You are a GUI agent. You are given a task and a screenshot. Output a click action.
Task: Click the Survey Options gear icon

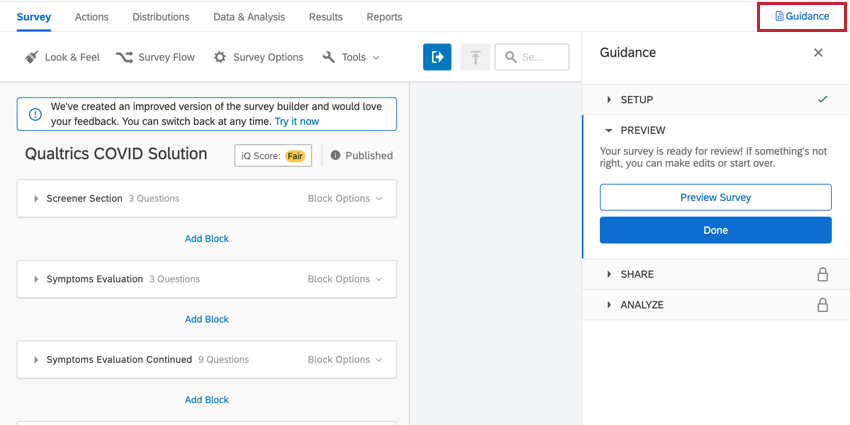click(220, 57)
